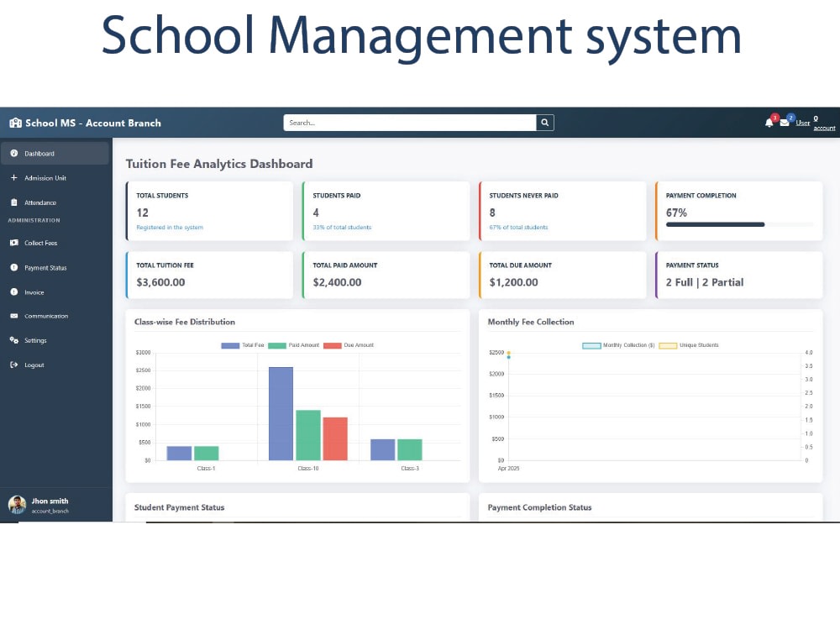Click the Class-10 blue Total Fee bar
This screenshot has width=840, height=630.
pyautogui.click(x=281, y=413)
